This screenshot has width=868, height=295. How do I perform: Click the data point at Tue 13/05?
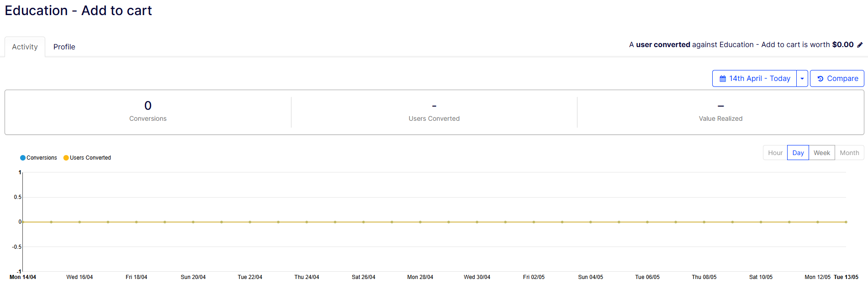[846, 222]
